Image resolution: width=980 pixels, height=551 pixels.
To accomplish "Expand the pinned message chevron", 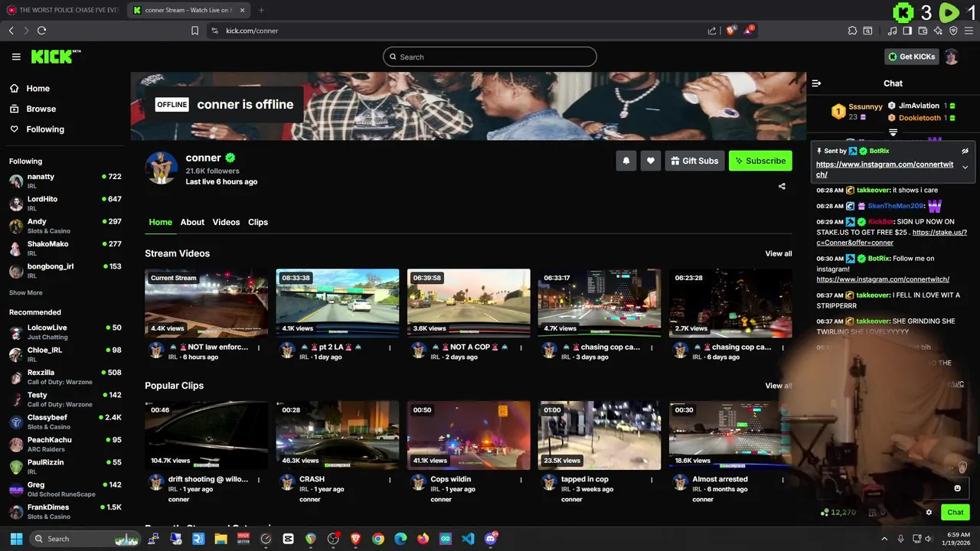I will [965, 167].
